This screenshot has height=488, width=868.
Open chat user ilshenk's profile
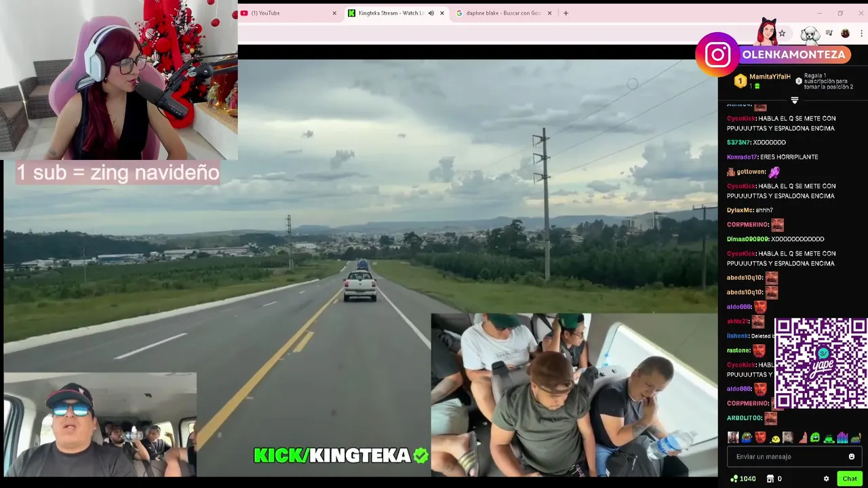pos(737,335)
